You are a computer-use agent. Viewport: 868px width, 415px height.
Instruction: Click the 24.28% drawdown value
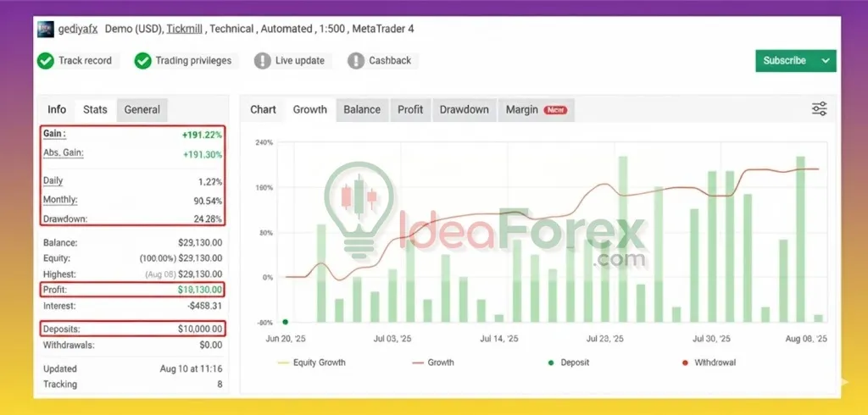pos(209,219)
